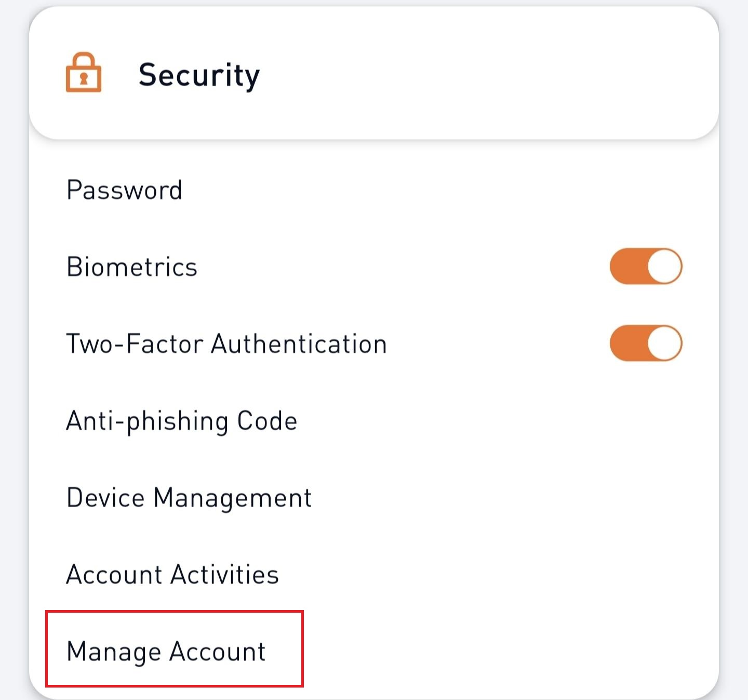Collapse the Security section header card
Image resolution: width=748 pixels, height=700 pixels.
[374, 73]
